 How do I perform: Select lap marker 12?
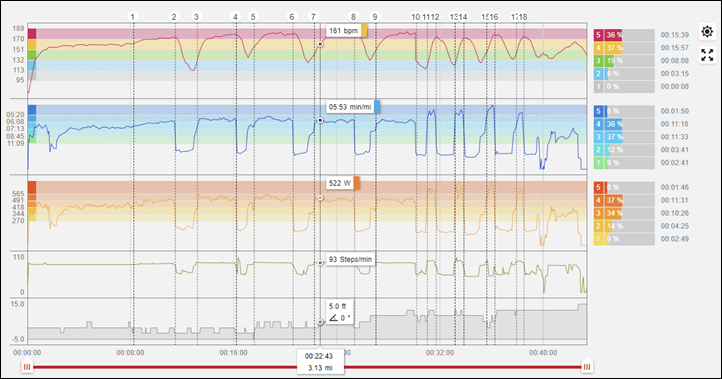click(x=435, y=17)
